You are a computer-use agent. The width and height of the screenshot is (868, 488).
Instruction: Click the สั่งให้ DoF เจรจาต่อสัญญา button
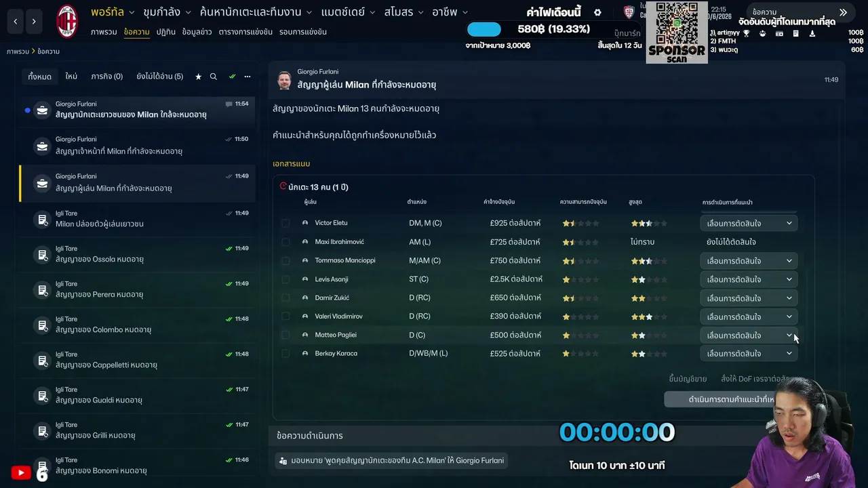[755, 379]
